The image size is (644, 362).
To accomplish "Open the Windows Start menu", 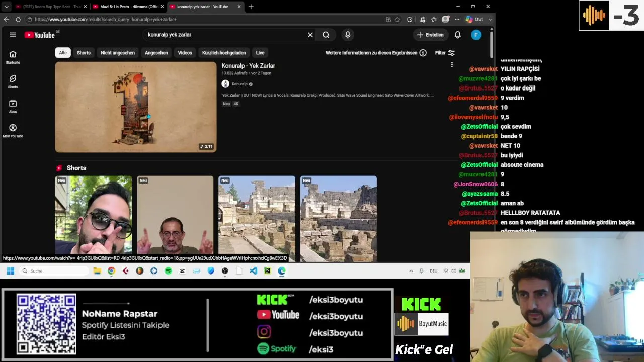I will coord(10,270).
